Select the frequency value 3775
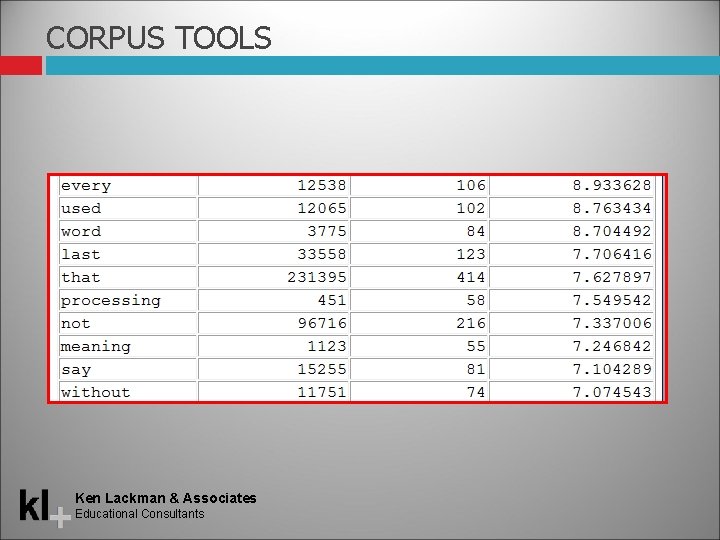This screenshot has width=720, height=540. click(327, 231)
